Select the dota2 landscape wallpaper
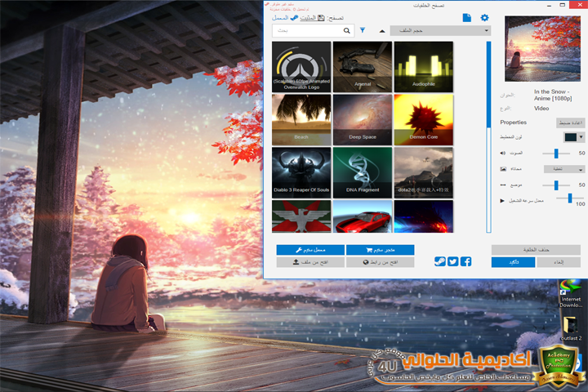Viewport: 588px width, 392px height. (x=424, y=172)
